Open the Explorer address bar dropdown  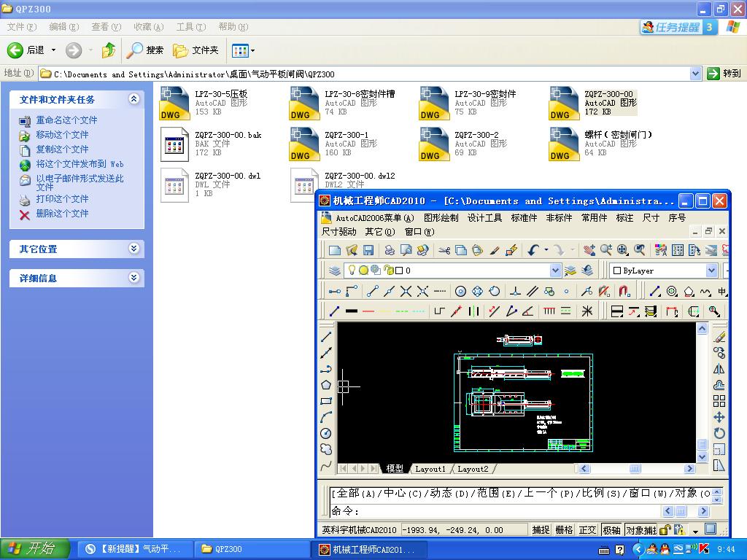[x=695, y=74]
